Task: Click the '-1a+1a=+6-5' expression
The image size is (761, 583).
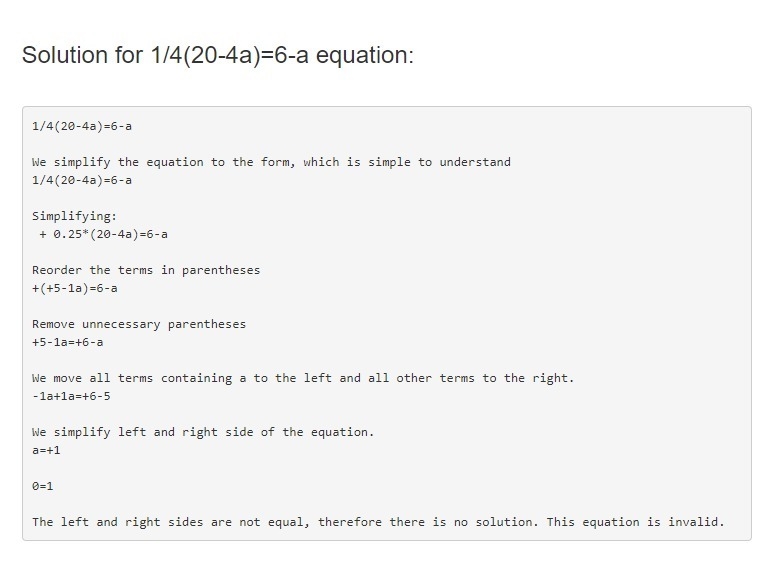Action: pyautogui.click(x=71, y=396)
